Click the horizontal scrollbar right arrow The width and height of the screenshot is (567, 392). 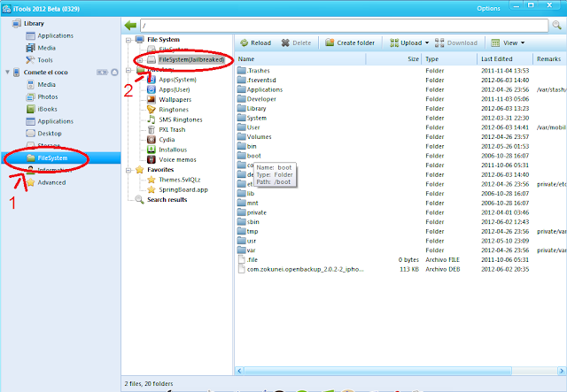point(562,371)
